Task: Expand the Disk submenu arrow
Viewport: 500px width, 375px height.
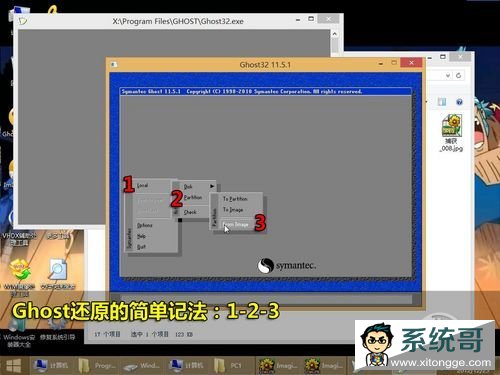Action: [212, 186]
